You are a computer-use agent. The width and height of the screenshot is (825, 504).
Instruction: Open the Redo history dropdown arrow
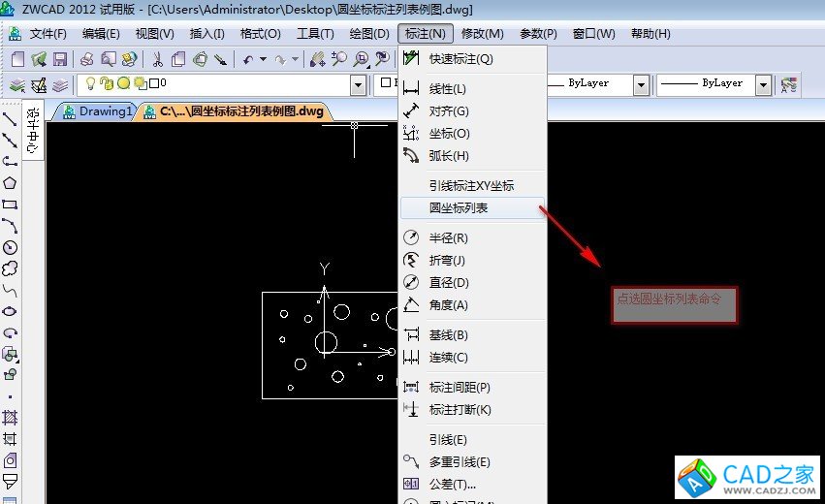click(295, 59)
